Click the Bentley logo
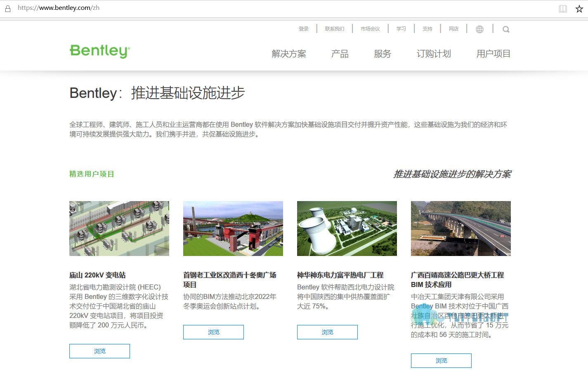Image resolution: width=588 pixels, height=372 pixels. coord(100,51)
